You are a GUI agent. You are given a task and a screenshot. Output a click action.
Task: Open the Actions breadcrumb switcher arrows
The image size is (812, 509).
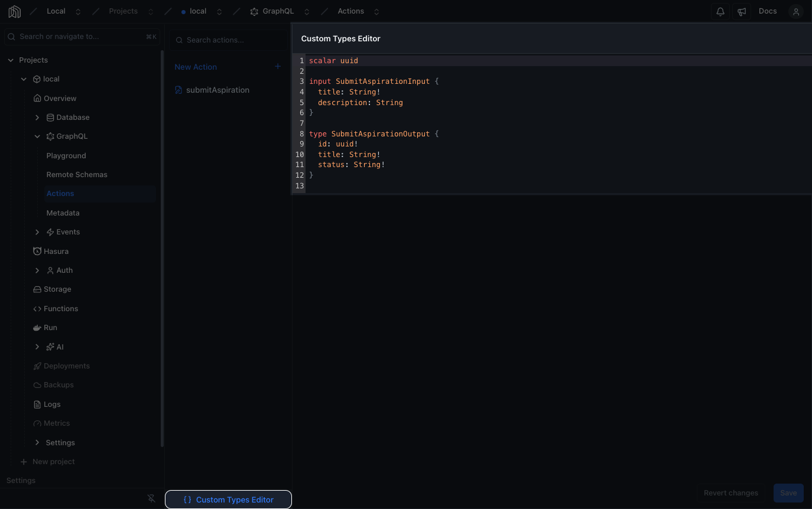(376, 11)
